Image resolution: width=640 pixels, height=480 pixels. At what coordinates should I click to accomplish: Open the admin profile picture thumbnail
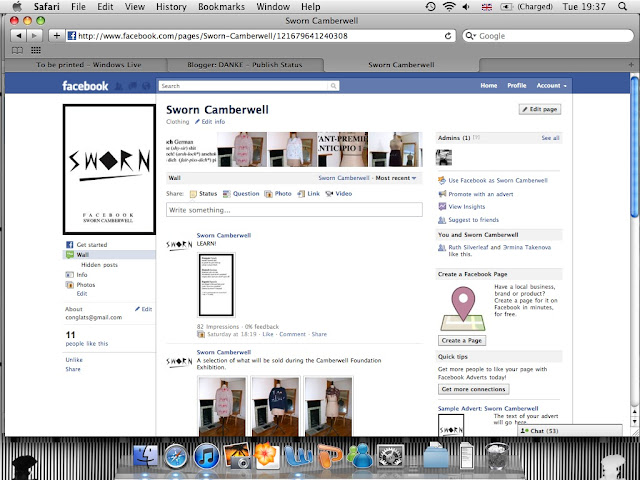[444, 157]
